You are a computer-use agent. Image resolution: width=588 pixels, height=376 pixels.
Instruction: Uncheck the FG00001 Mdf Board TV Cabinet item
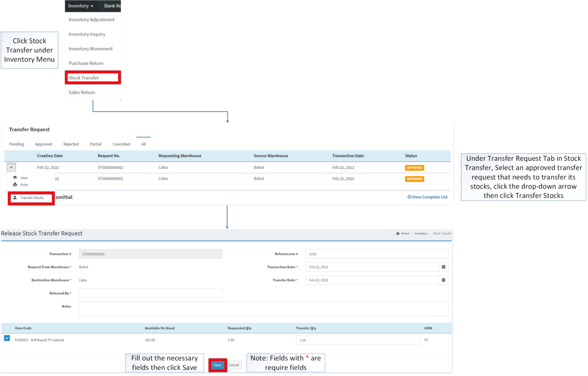[6, 338]
